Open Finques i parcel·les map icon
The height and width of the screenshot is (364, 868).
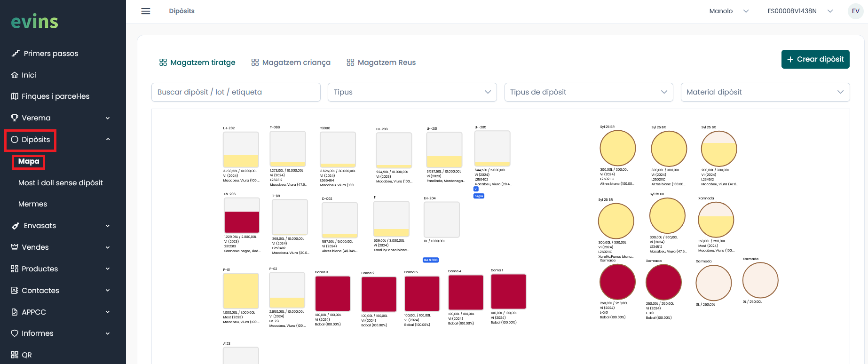(15, 96)
